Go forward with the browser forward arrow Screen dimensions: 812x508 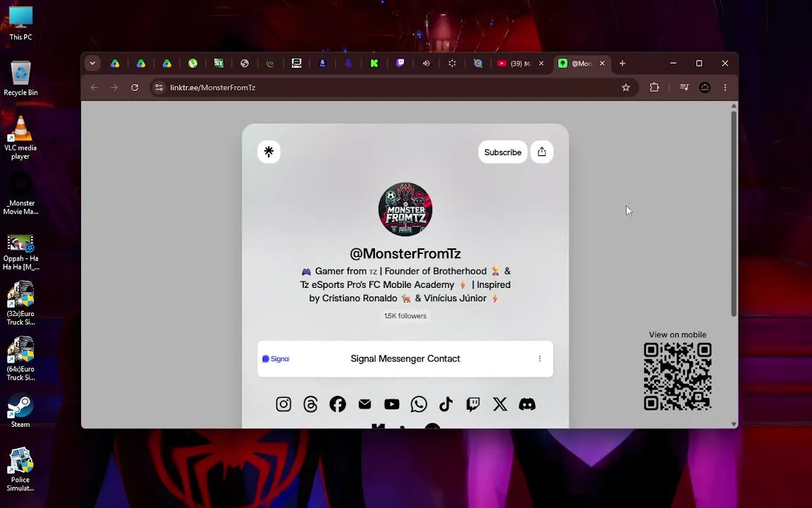[114, 87]
